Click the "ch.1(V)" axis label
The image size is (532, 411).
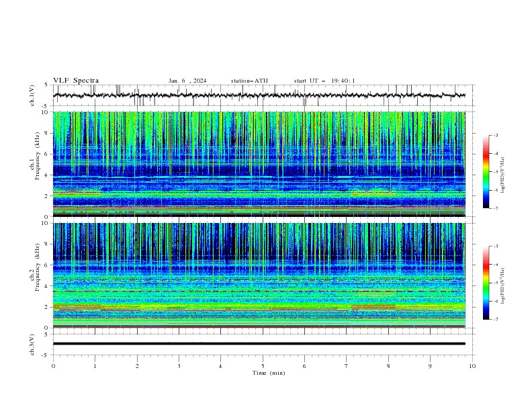pyautogui.click(x=32, y=95)
